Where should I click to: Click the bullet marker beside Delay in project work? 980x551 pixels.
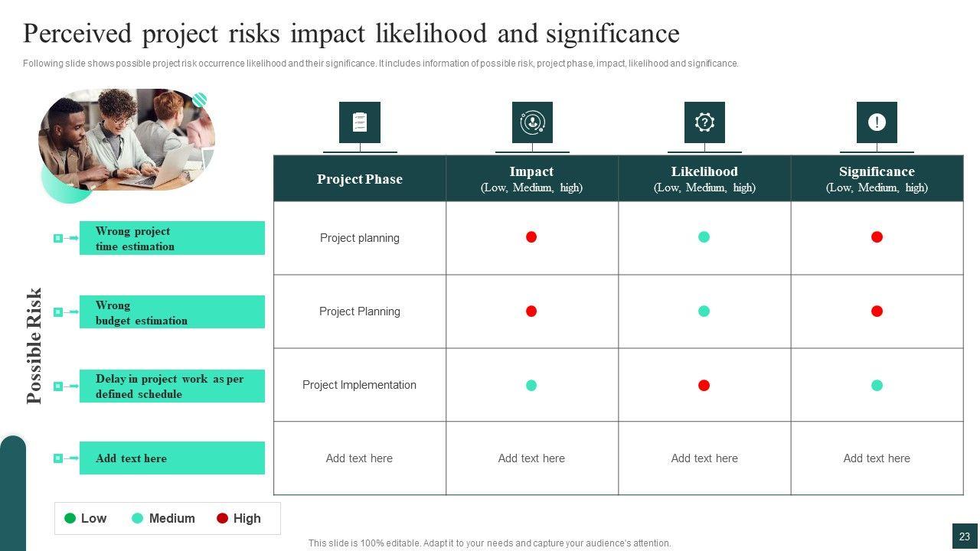(x=58, y=386)
